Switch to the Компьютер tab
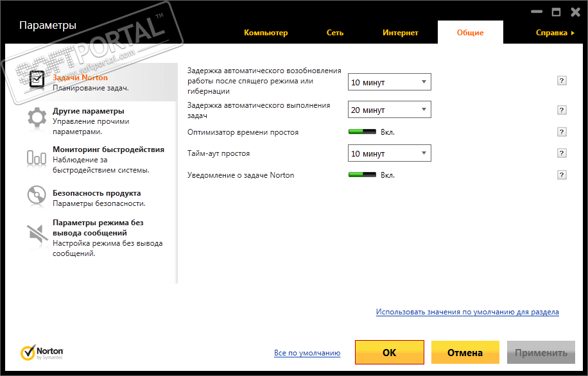Viewport: 588px width, 376px height. click(x=266, y=33)
